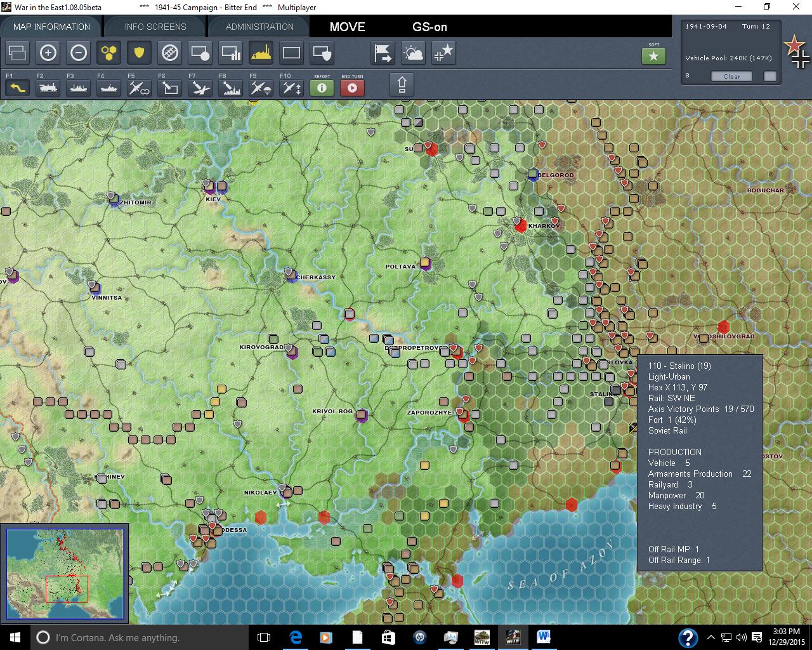Open Microsoft Edge from taskbar

[x=296, y=637]
